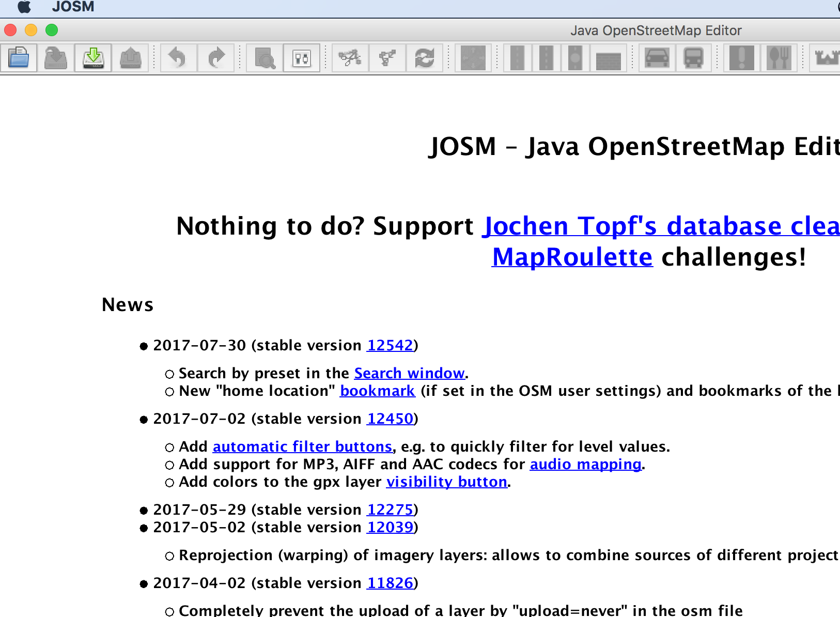Viewport: 840px width, 617px height.
Task: Select the fork and spoon restaurant icon
Action: pyautogui.click(x=779, y=58)
